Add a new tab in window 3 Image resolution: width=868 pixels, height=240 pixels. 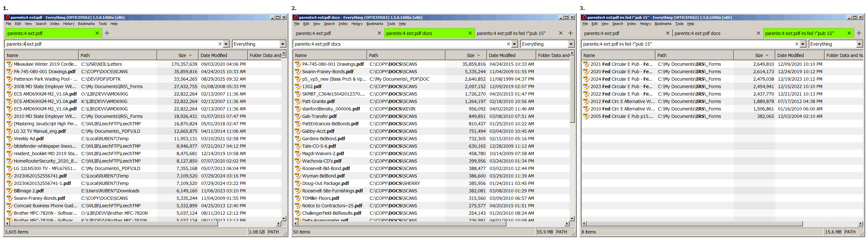tap(859, 33)
